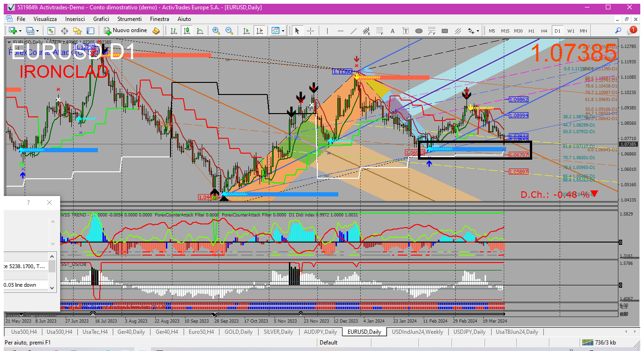Select the Andrews Pitchfork tool

tap(458, 31)
